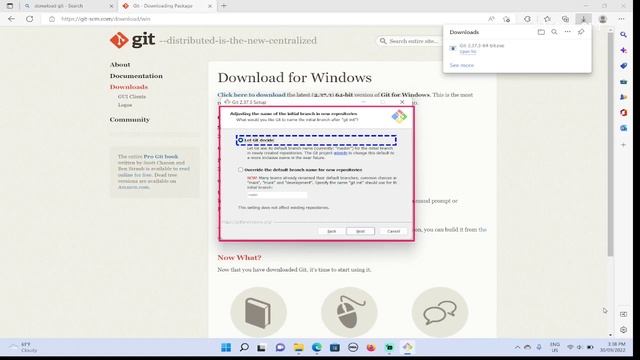Click the browser extensions refresh-shaped icon
Screen dimensions: 640x360
coord(527,19)
